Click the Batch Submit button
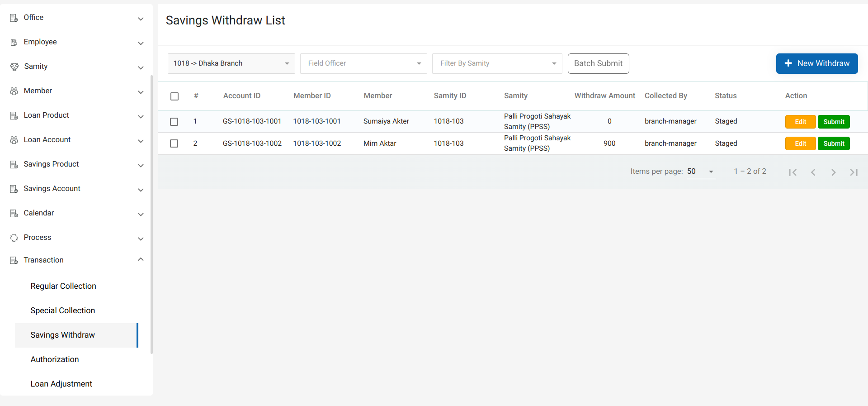This screenshot has height=406, width=868. pos(598,63)
